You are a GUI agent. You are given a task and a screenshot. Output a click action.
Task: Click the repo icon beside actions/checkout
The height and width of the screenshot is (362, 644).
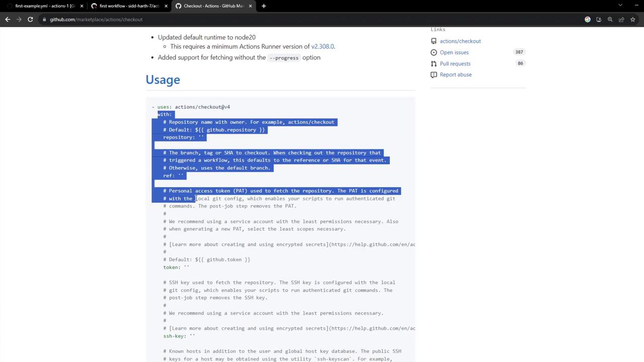[x=434, y=41]
